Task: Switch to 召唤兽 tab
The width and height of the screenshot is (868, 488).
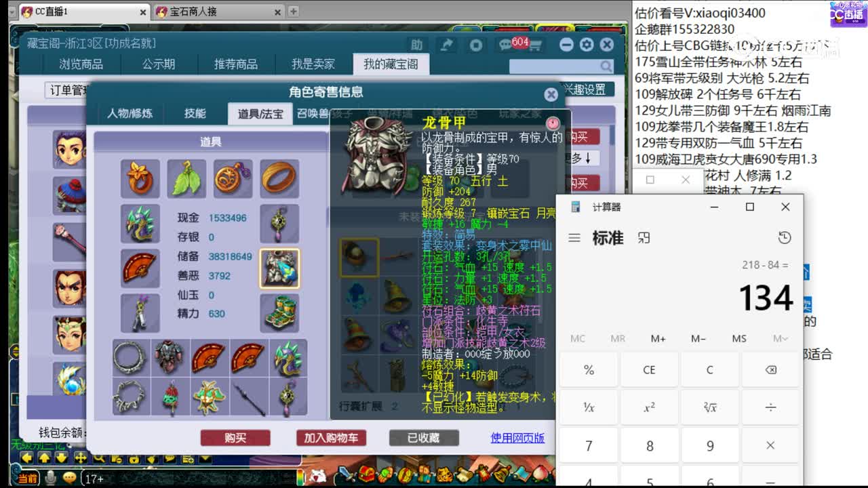Action: coord(313,114)
